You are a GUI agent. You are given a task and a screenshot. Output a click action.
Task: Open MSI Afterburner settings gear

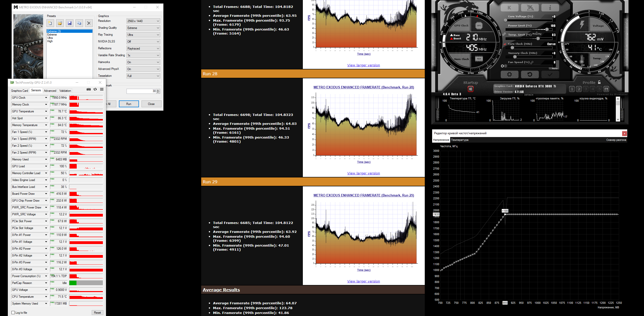tap(509, 74)
